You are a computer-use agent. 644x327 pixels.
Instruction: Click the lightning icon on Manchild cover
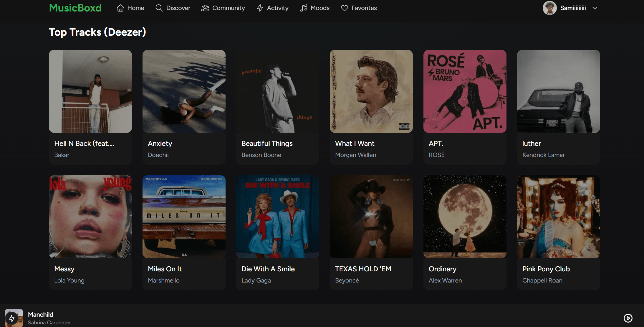pyautogui.click(x=12, y=318)
